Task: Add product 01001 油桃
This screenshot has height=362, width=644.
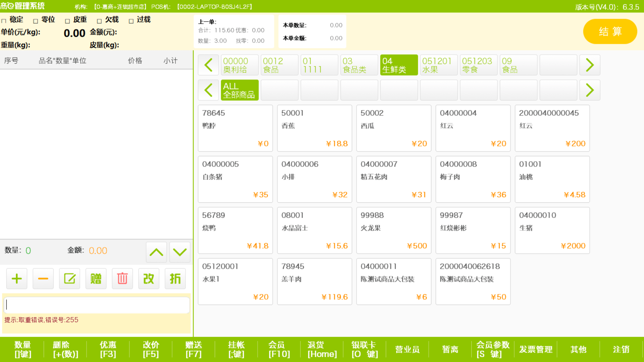Action: tap(552, 179)
